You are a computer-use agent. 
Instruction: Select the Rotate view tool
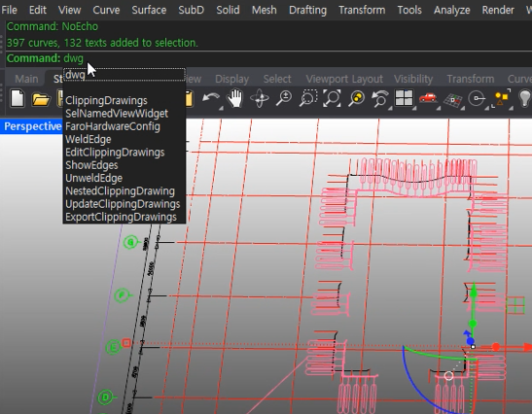pyautogui.click(x=260, y=99)
